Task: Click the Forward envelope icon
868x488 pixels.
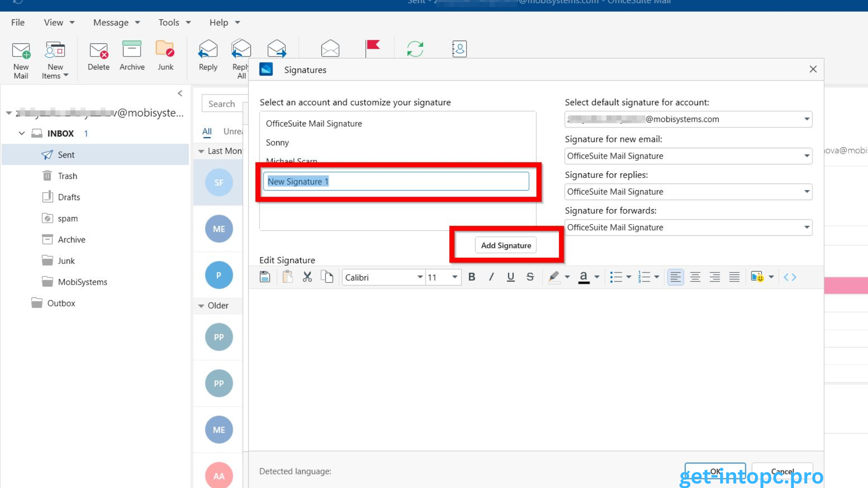Action: coord(277,48)
